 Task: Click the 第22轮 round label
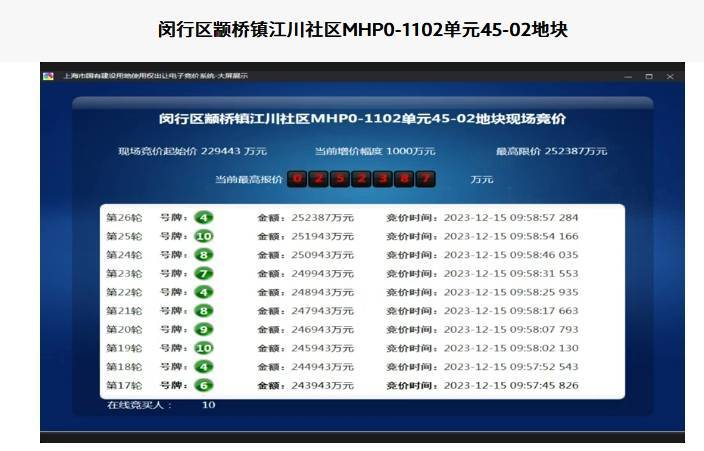(124, 292)
